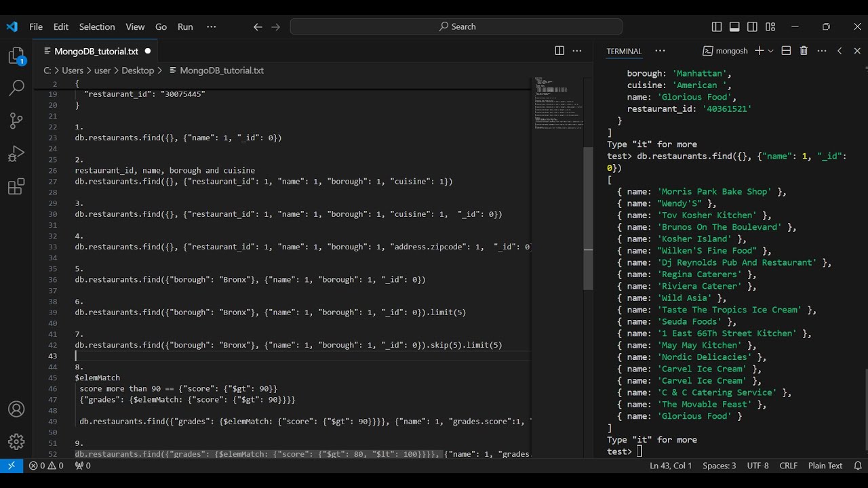Kill the terminal with trash icon
Screen dimensions: 868x488
point(804,51)
